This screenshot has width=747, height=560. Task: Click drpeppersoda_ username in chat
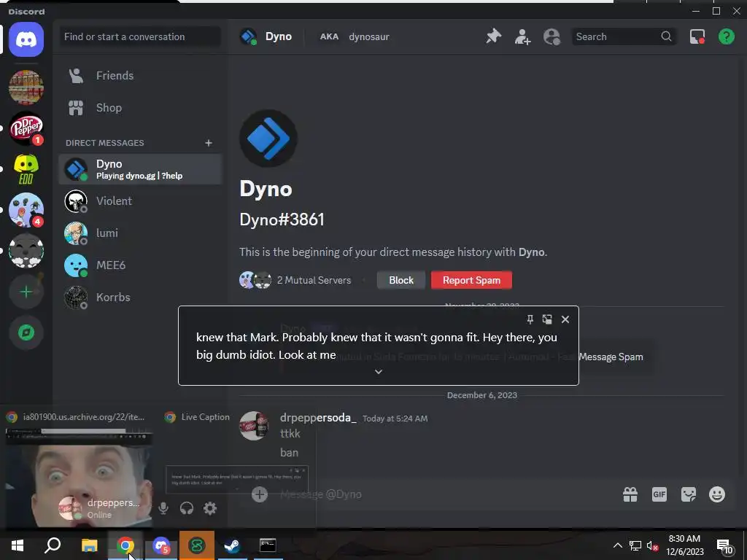[x=318, y=418]
